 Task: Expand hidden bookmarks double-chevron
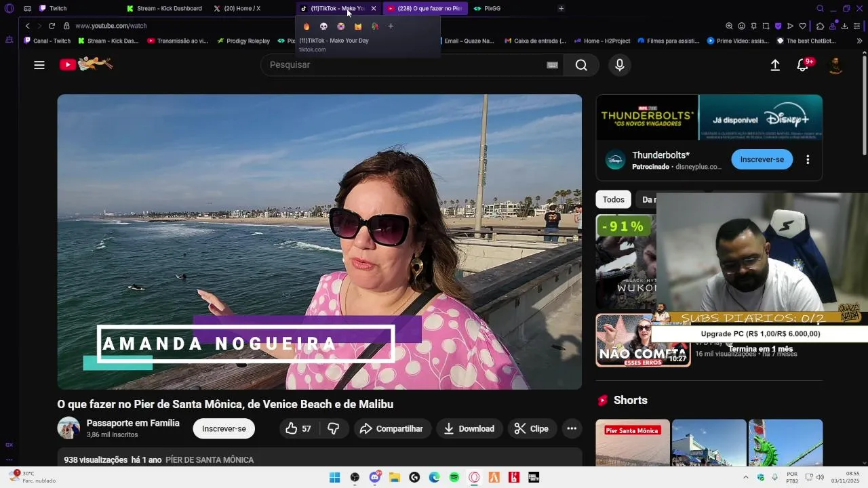point(859,41)
